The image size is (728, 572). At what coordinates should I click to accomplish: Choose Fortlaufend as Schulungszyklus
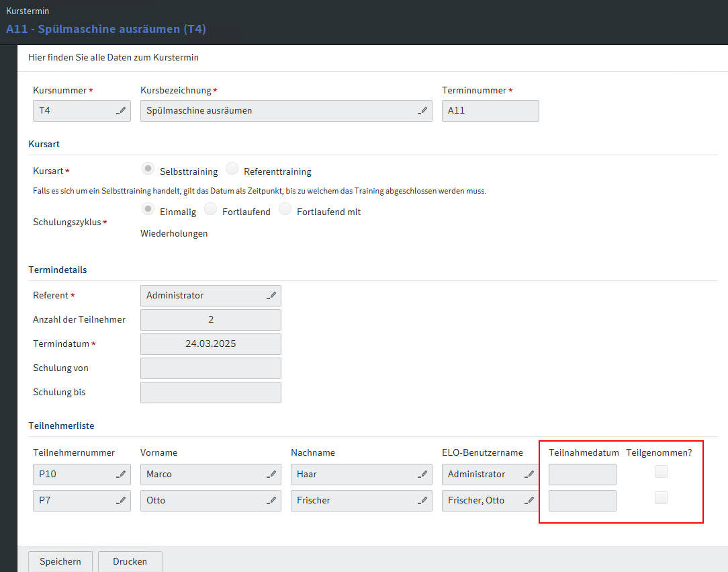[210, 210]
